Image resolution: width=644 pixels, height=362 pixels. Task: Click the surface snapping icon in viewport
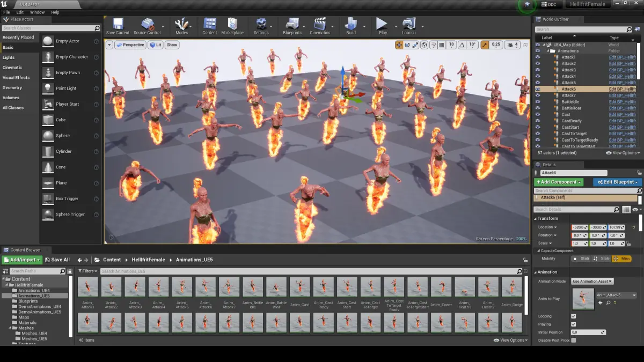[433, 45]
